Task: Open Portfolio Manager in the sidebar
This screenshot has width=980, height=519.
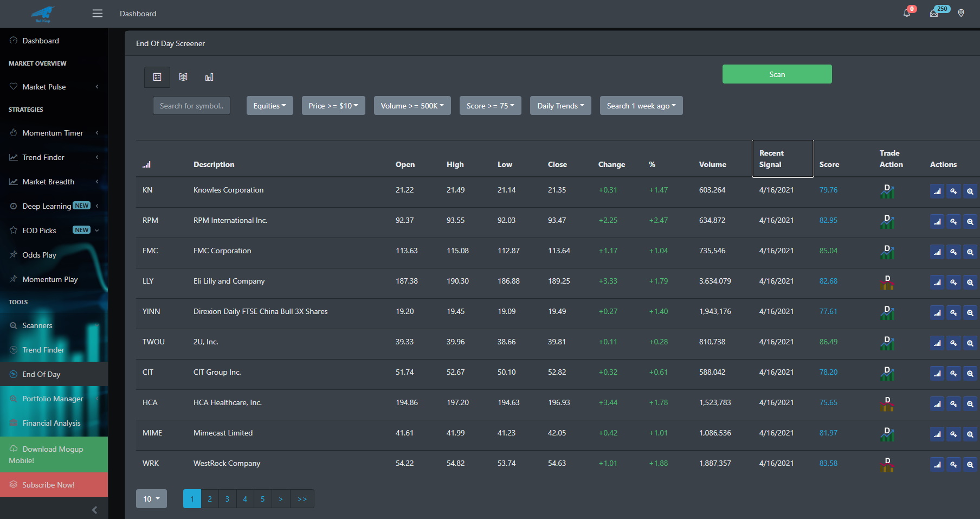Action: click(x=54, y=399)
